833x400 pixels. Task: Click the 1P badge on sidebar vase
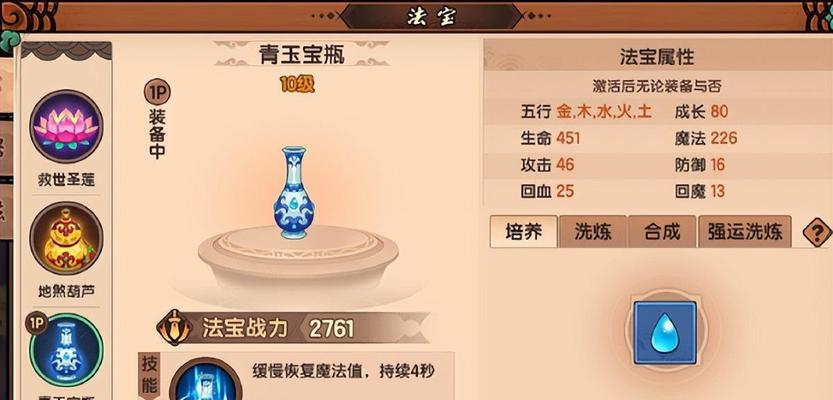tap(37, 322)
